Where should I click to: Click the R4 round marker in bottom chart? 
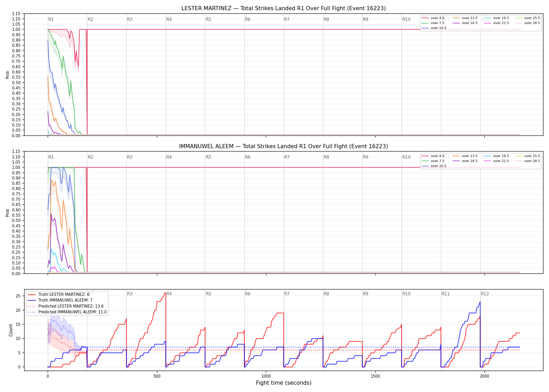pyautogui.click(x=169, y=294)
